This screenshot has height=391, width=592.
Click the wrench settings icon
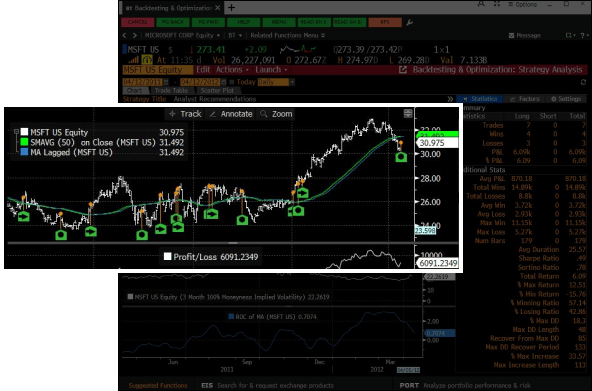point(409,22)
